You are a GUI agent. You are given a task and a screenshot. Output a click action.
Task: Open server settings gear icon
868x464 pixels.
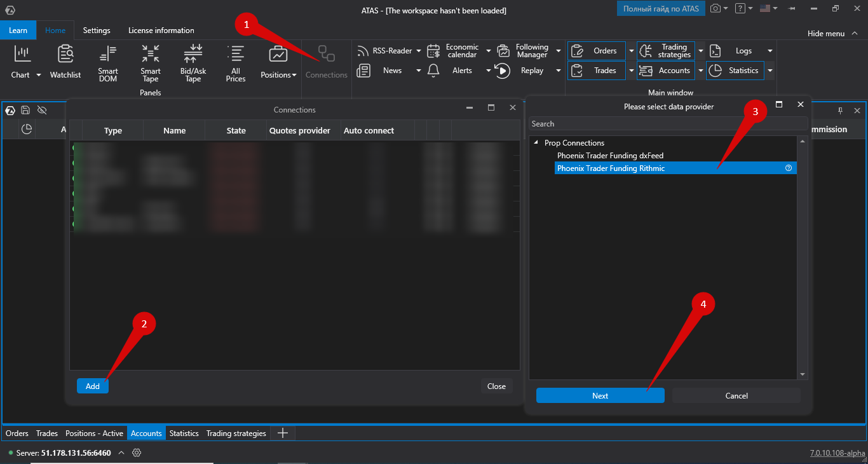coord(137,453)
